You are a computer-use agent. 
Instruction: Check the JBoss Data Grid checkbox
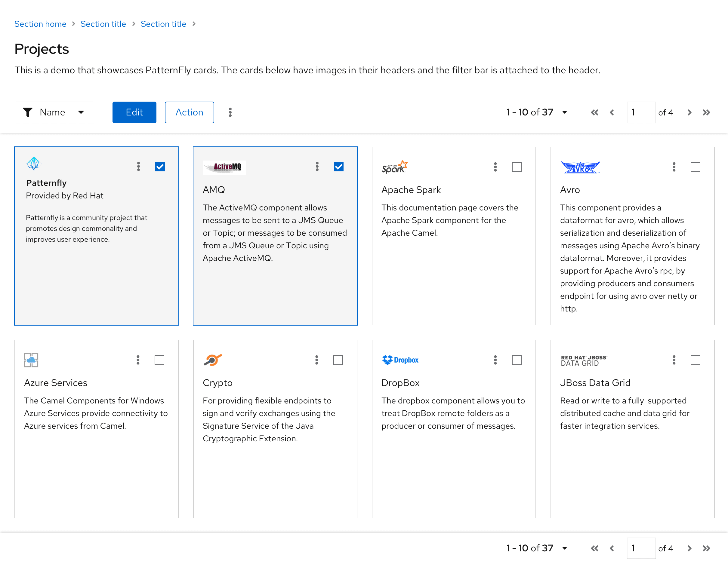click(x=695, y=360)
